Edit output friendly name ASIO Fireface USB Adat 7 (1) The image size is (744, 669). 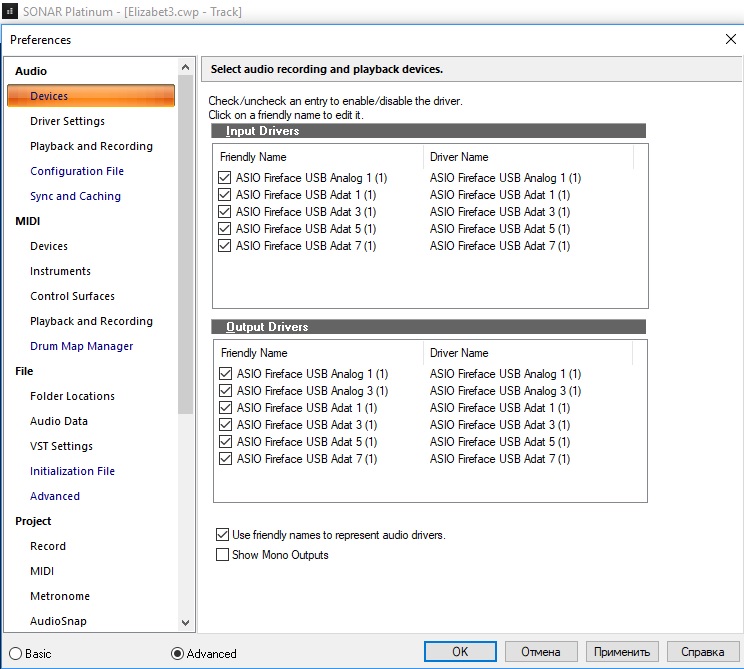pos(307,459)
